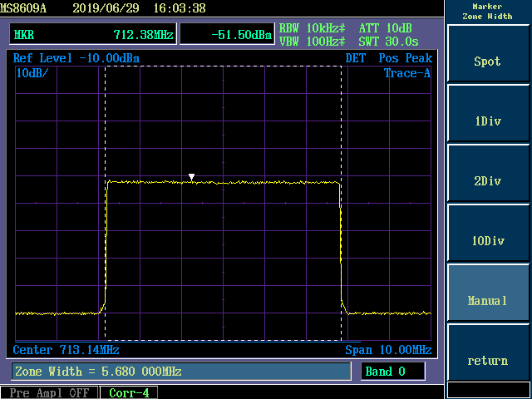Click the Trace-A label
The image size is (532, 399).
(407, 72)
